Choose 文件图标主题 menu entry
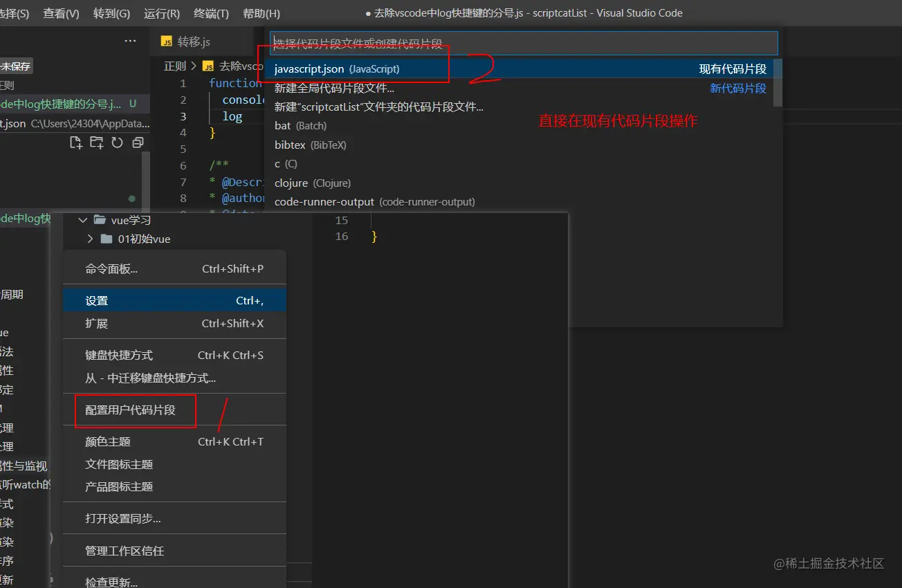902x588 pixels. coord(174,464)
